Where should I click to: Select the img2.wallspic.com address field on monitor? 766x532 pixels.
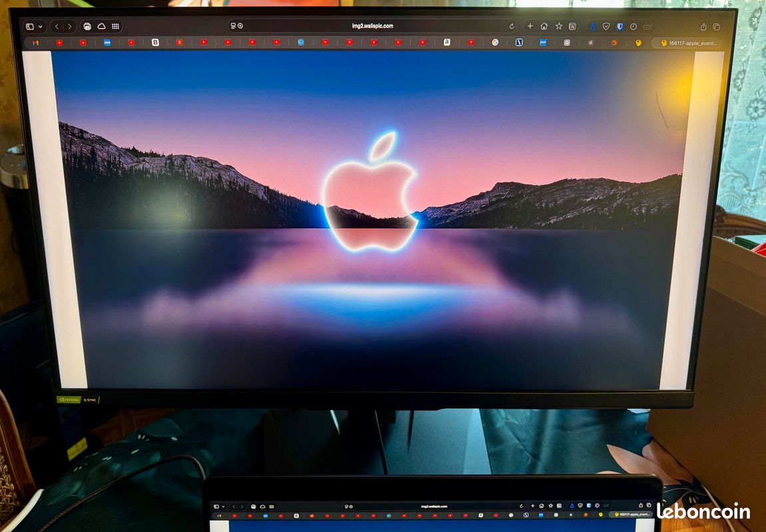372,26
